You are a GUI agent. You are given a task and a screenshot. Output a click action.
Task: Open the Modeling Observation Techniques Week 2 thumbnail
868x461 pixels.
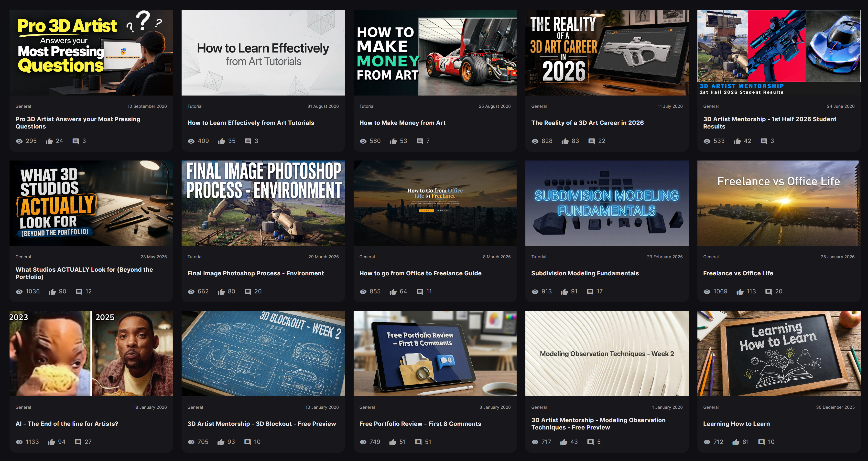pos(607,354)
